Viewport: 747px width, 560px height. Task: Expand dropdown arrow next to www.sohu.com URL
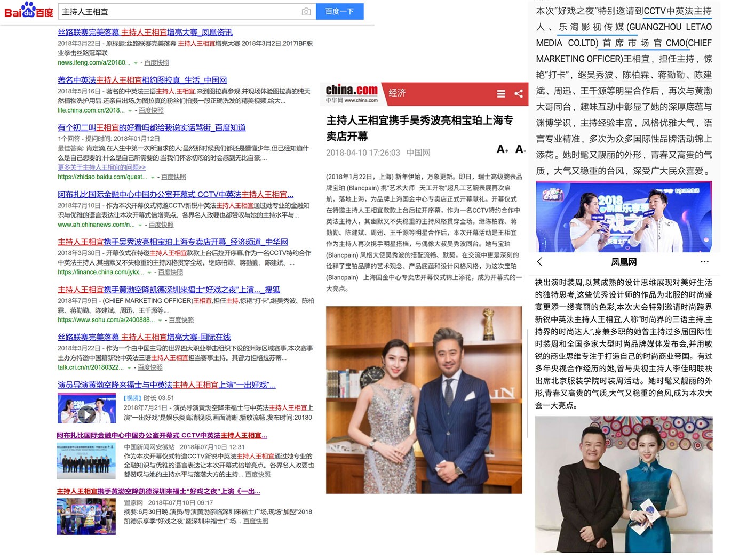pyautogui.click(x=160, y=321)
